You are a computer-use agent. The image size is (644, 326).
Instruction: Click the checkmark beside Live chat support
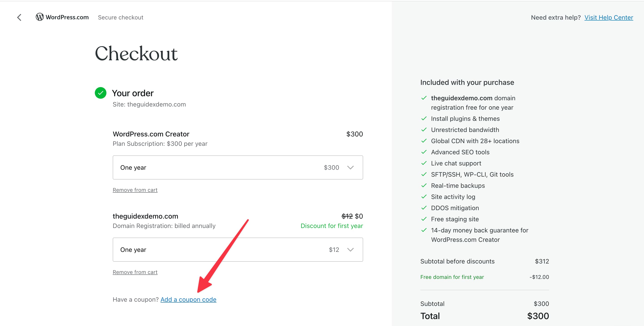click(x=424, y=163)
